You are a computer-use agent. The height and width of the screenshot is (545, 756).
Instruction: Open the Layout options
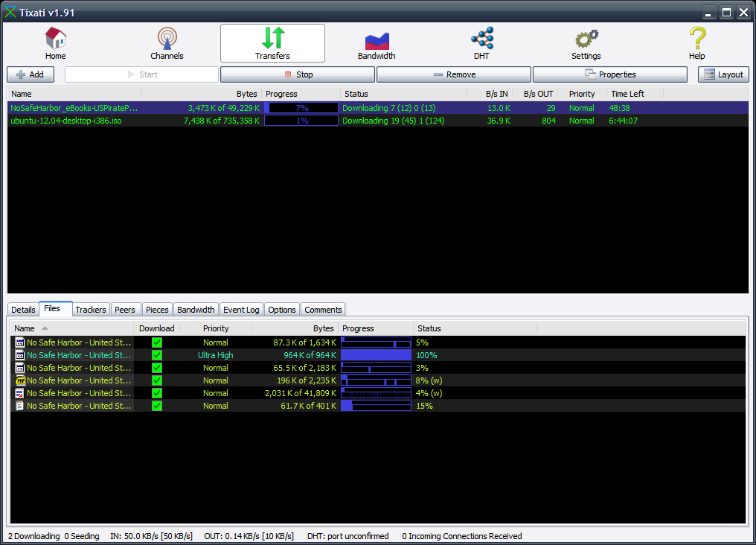click(x=724, y=74)
